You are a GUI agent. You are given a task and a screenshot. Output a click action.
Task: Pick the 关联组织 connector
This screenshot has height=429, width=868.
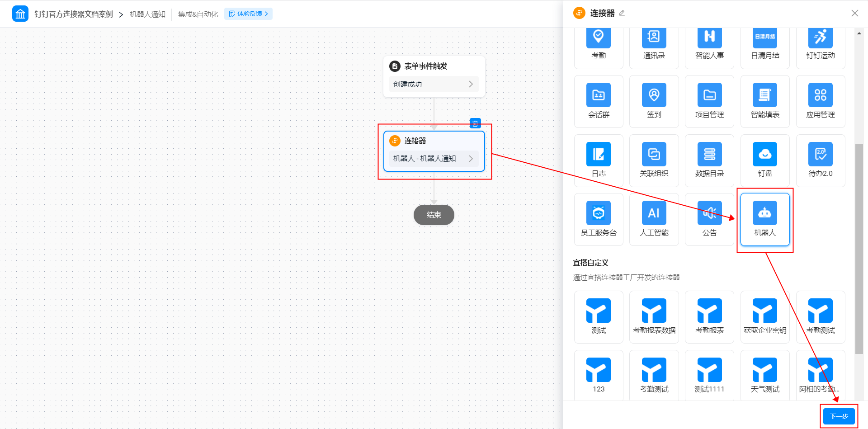coord(654,160)
